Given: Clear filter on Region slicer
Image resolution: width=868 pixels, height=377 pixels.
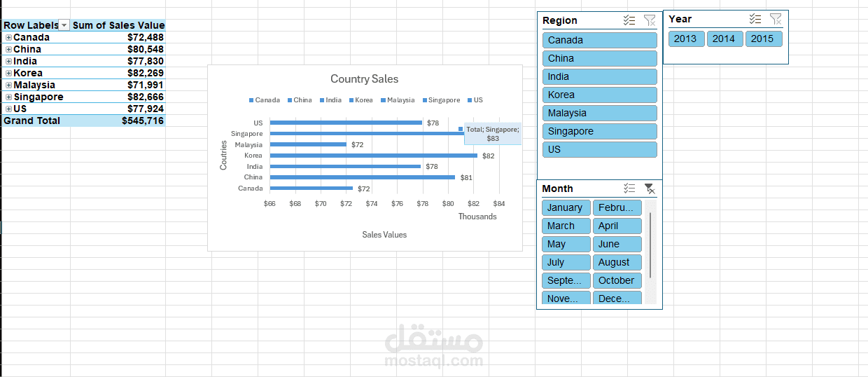Looking at the screenshot, I should coord(650,20).
